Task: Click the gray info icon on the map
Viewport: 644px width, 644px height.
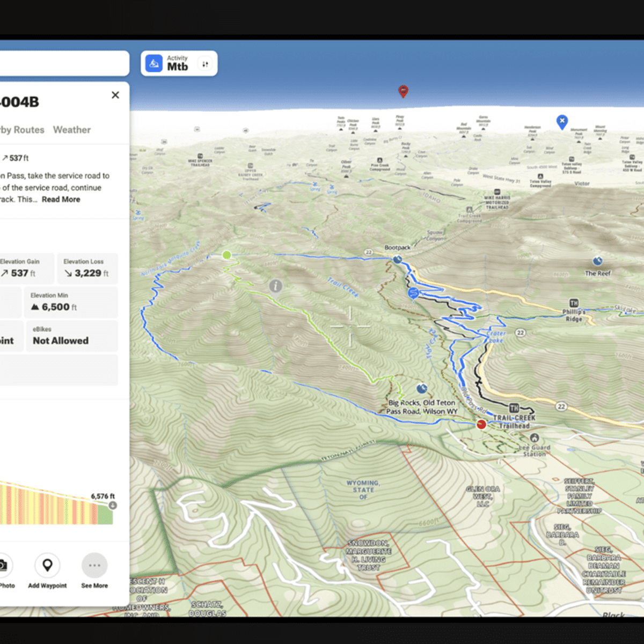Action: (x=275, y=286)
